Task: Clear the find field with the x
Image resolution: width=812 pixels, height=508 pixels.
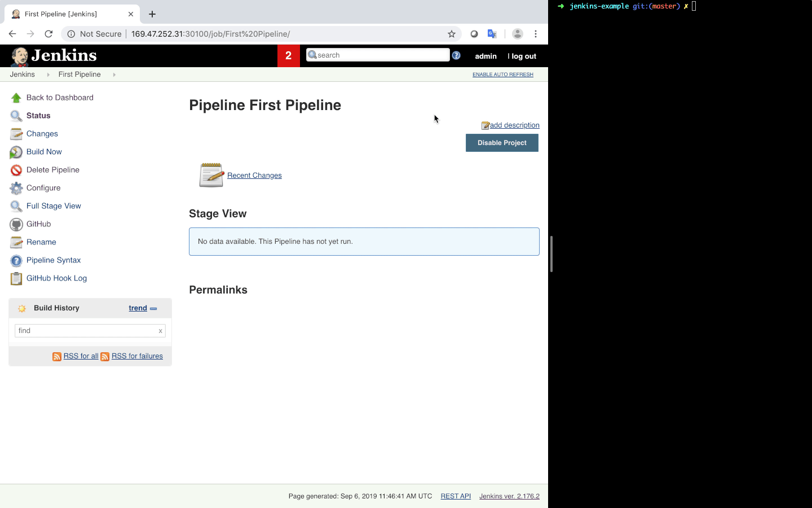Action: (160, 331)
